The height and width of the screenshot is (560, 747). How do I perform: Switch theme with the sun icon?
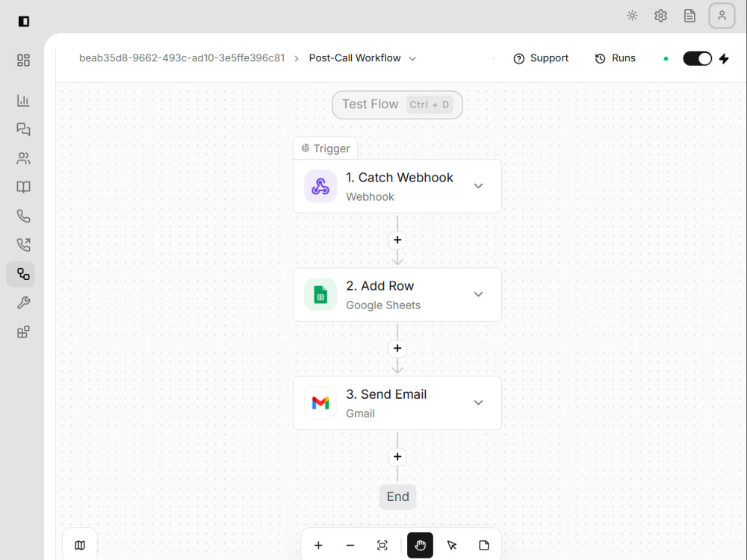point(632,16)
